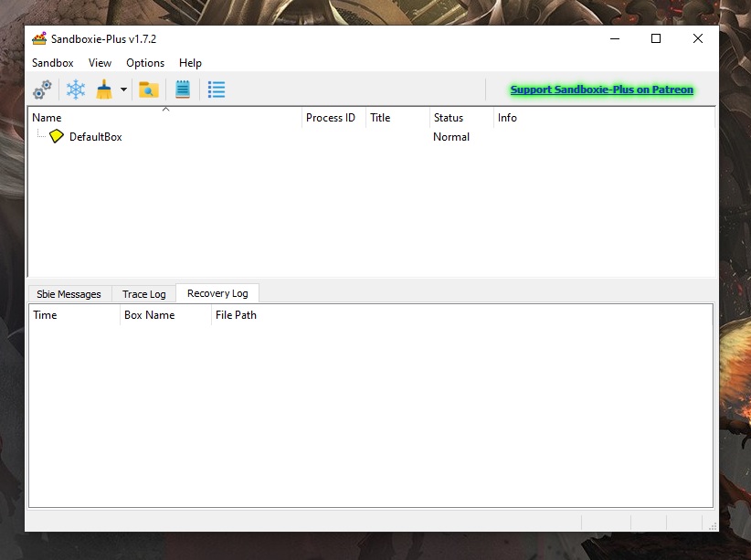Close the Sandboxie-Plus window
Viewport: 751px width, 560px height.
[x=698, y=38]
